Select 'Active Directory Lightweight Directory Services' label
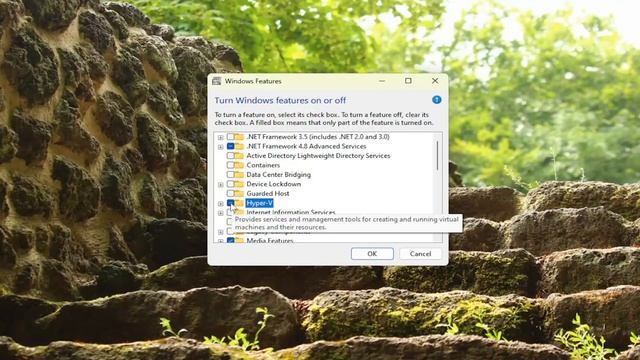640x360 pixels. [x=318, y=156]
